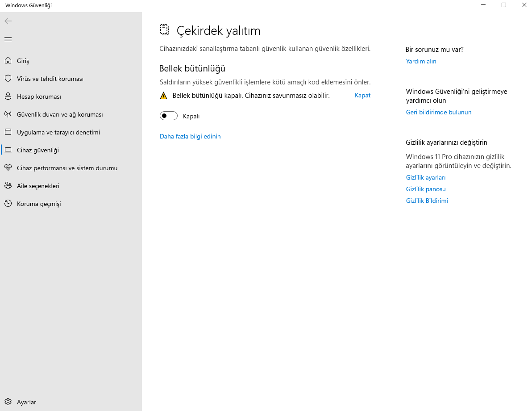This screenshot has height=411, width=532.
Task: Open Koruma geçmişi
Action: click(71, 204)
